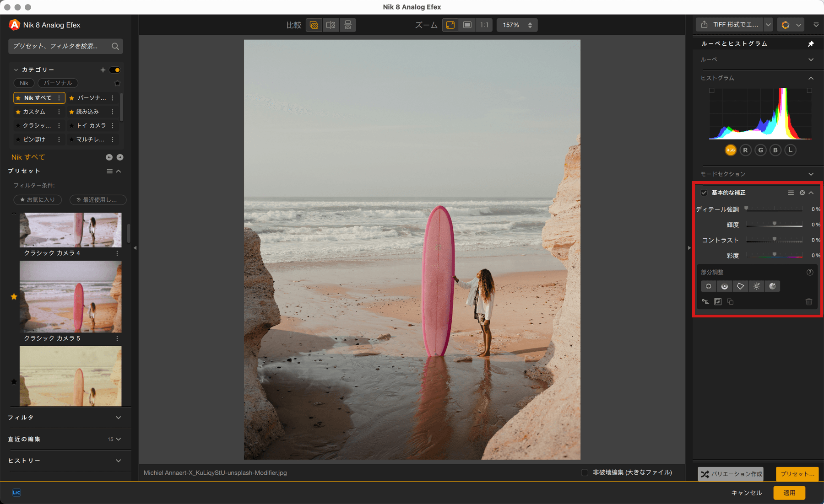Select R histogram channel
Viewport: 824px width, 504px height.
tap(746, 150)
